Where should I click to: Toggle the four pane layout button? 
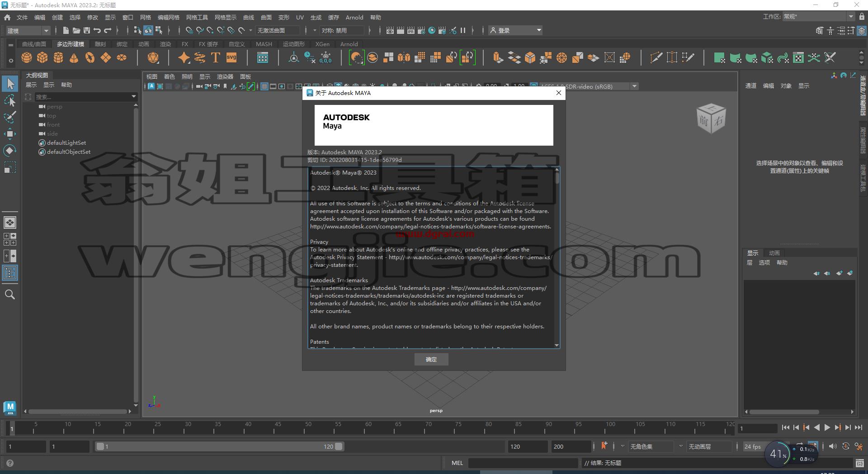point(10,239)
